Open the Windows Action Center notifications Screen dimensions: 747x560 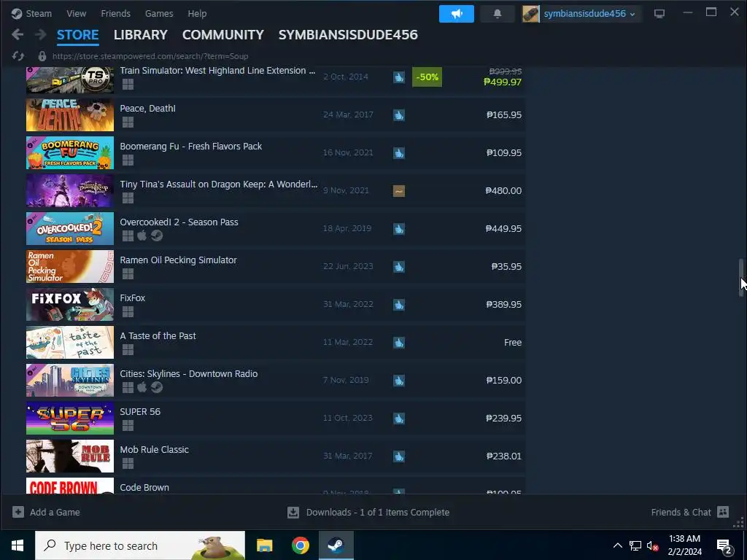click(724, 545)
